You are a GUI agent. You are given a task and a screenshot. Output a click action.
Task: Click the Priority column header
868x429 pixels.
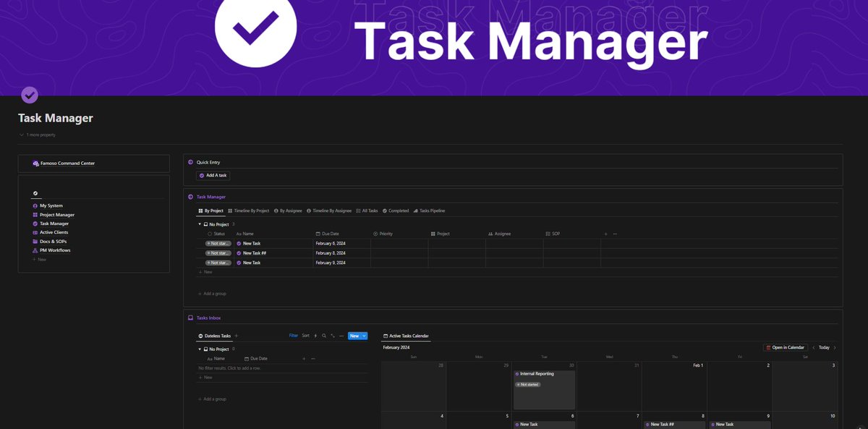[383, 234]
